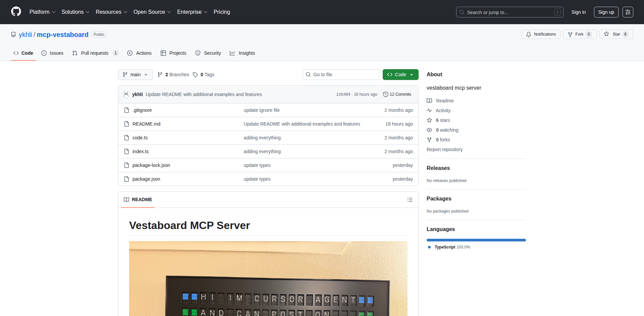The image size is (644, 316).
Task: Switch to the Issues tab
Action: 52,53
